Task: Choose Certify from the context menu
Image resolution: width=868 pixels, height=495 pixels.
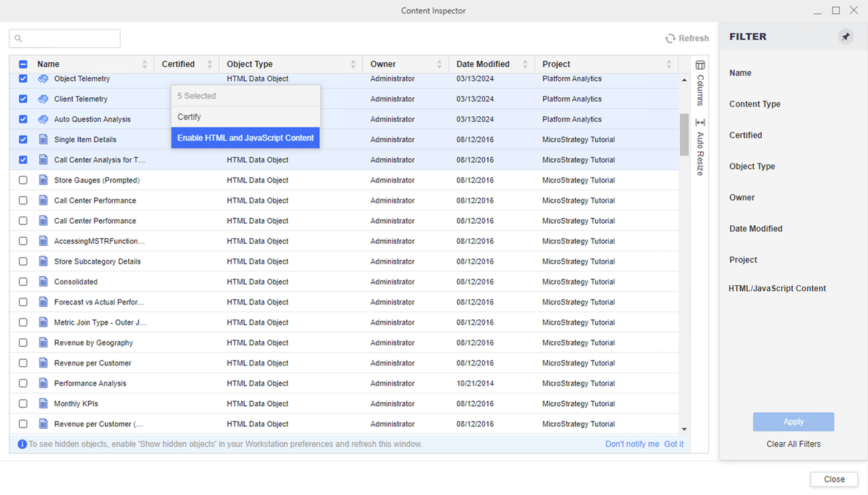Action: click(x=190, y=117)
